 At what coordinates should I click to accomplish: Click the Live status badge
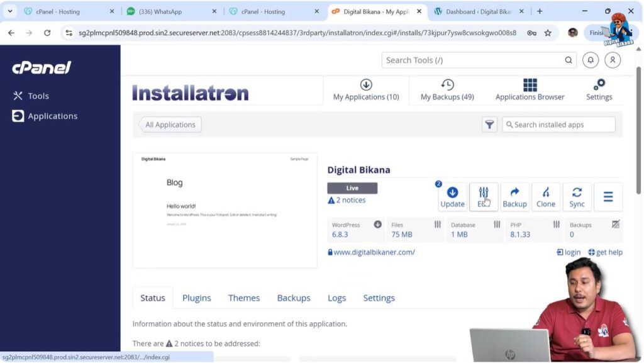point(352,188)
